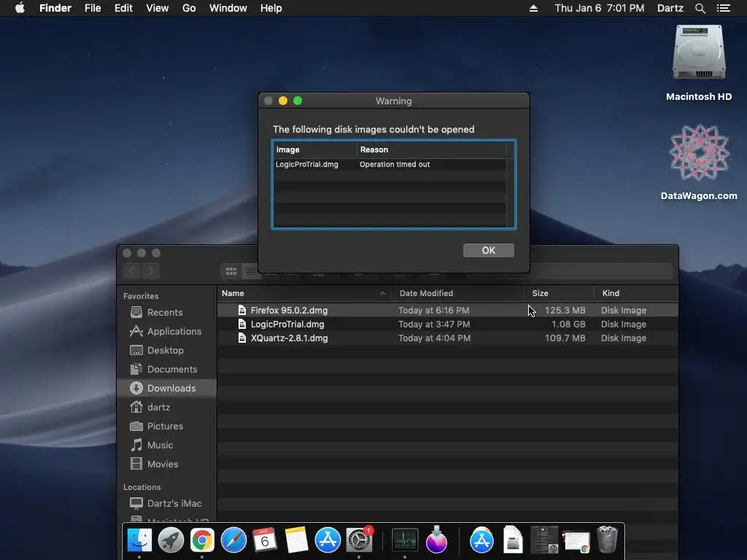The height and width of the screenshot is (560, 747).
Task: Open Spotlight search magnifier
Action: [x=700, y=8]
